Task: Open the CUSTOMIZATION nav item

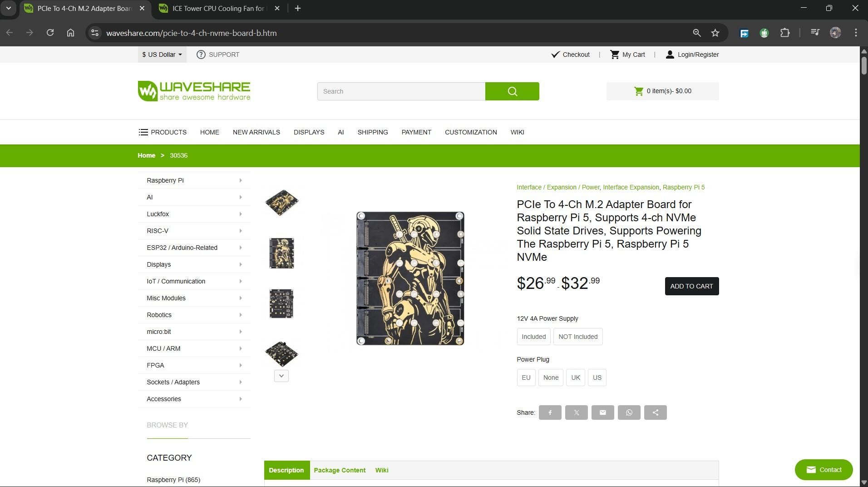Action: (x=471, y=132)
